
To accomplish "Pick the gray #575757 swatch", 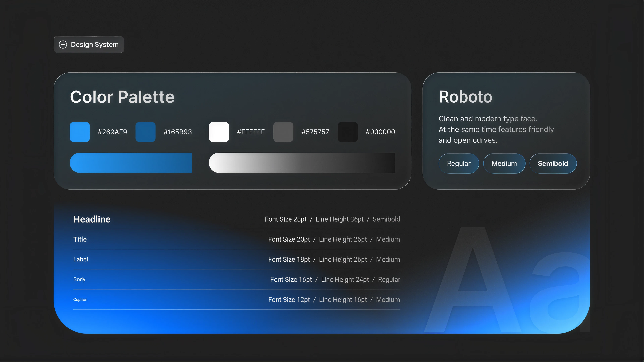I will pos(283,132).
